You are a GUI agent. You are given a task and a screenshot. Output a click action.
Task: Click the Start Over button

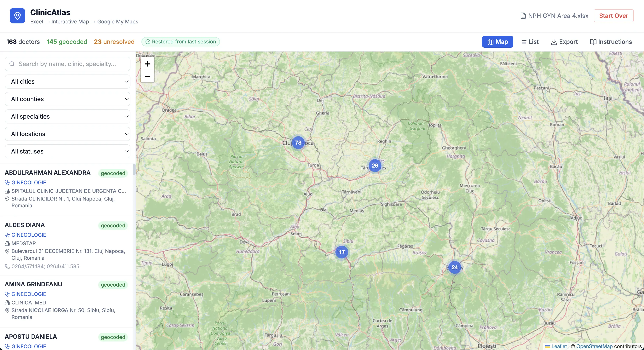(614, 16)
